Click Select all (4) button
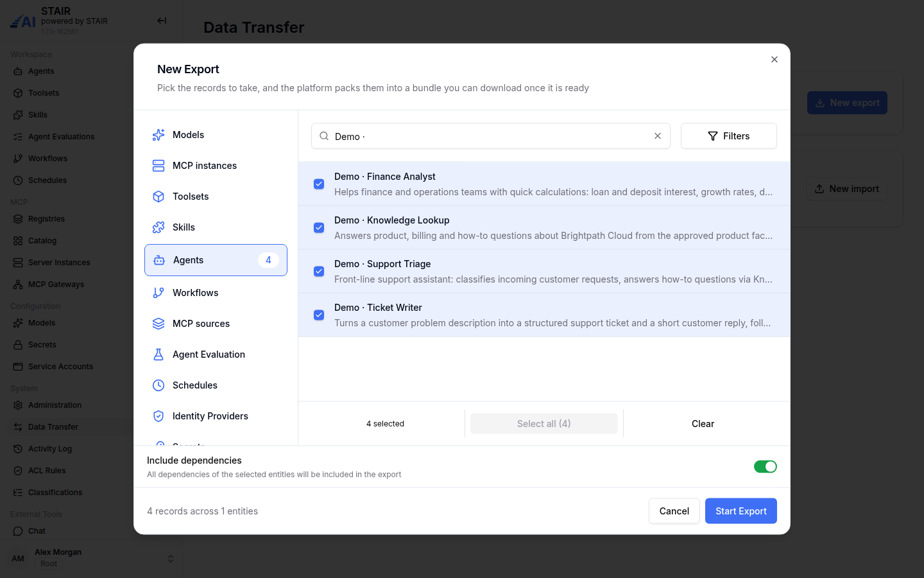 pos(544,424)
